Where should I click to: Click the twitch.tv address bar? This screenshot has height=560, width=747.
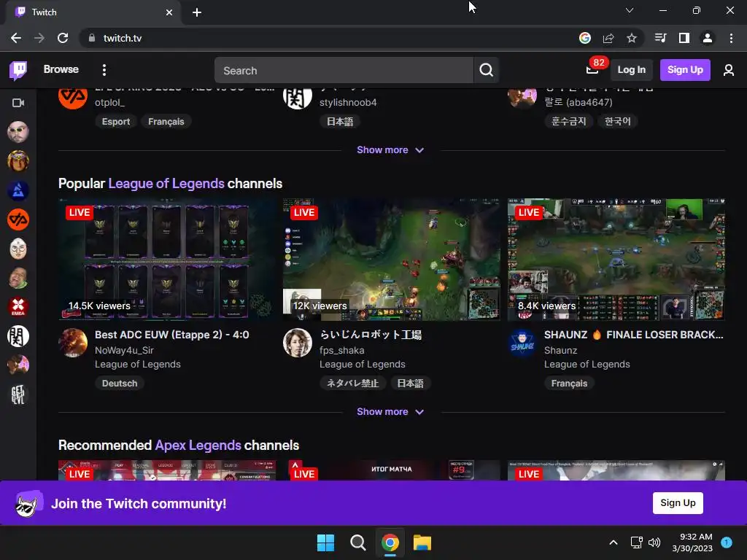click(329, 38)
